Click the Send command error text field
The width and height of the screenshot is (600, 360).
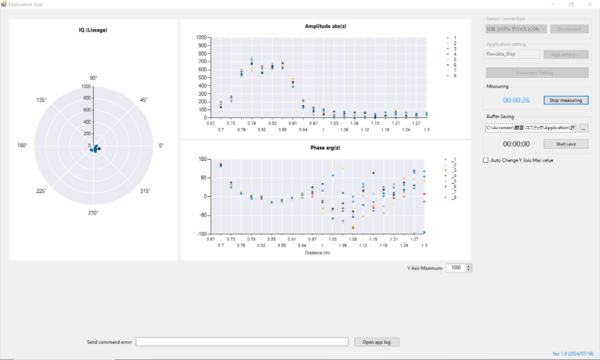pos(242,342)
